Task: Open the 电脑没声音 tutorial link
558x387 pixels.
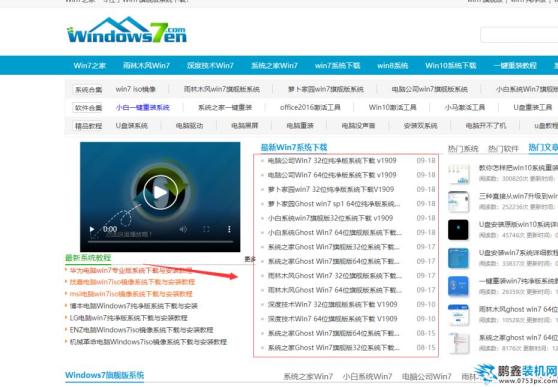Action: click(x=358, y=125)
